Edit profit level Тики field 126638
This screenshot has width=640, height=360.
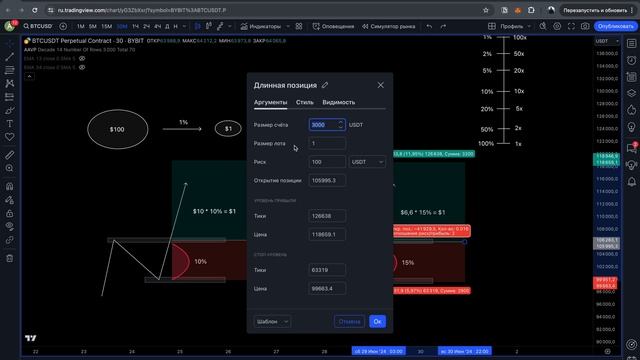coord(327,216)
